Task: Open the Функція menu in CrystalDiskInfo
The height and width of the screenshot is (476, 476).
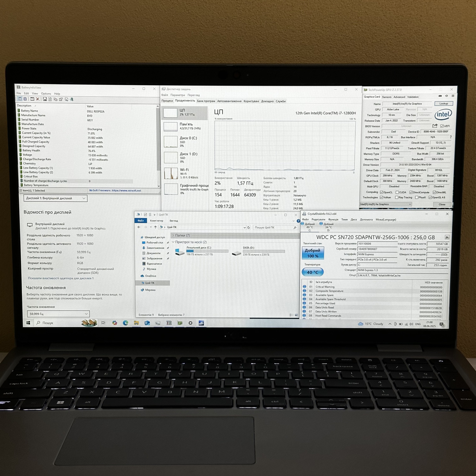Action: [x=333, y=220]
